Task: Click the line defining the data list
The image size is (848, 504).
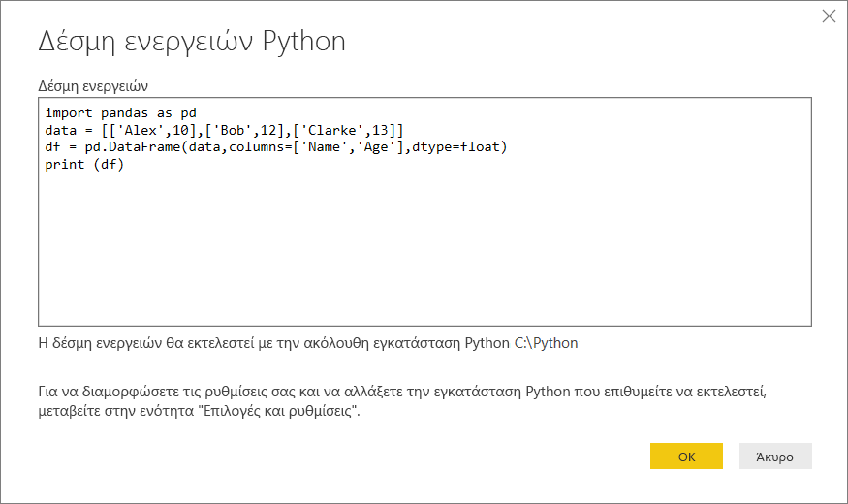Action: pos(224,130)
